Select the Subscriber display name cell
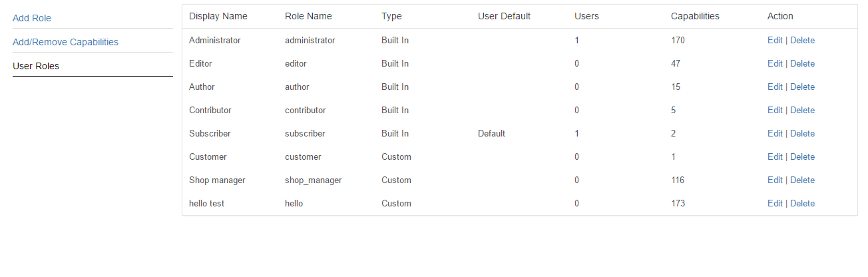 click(210, 133)
